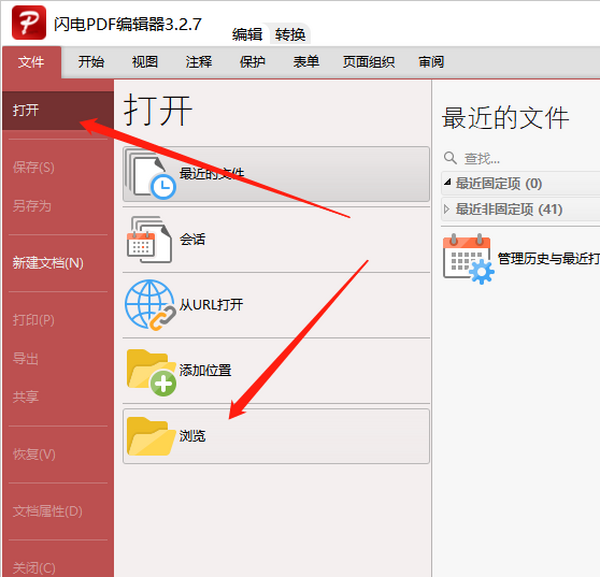Screen dimensions: 600x577
Task: Switch to the 表单 tab
Action: (x=306, y=62)
